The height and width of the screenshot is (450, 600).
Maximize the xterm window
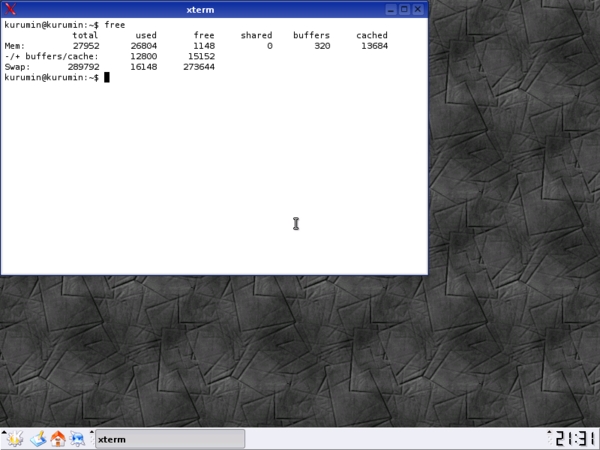pos(404,9)
